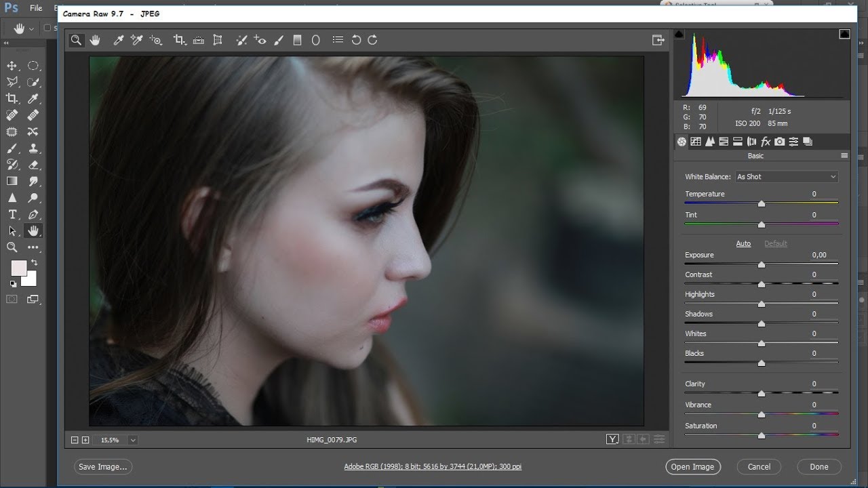Open the zoom level dropdown
Image resolution: width=868 pixels, height=488 pixels.
click(x=133, y=440)
